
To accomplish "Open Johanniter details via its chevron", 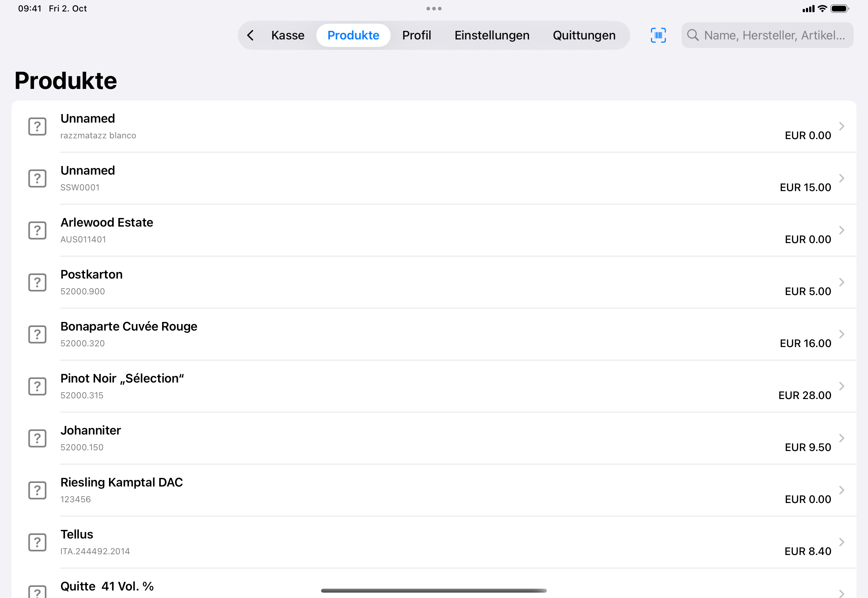I will [x=842, y=438].
